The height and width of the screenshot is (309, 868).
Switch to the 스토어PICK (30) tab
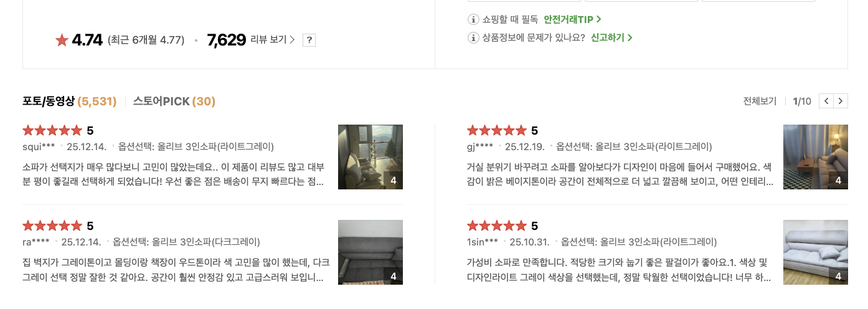point(174,101)
